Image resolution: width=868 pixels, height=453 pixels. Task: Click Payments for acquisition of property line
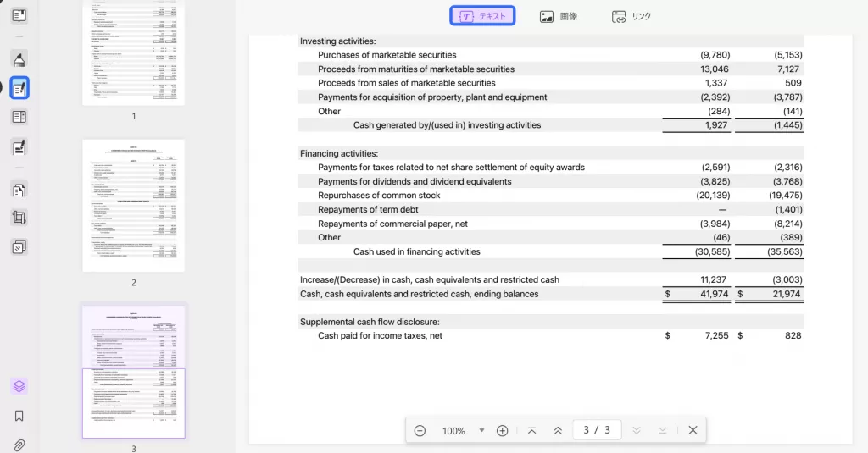(431, 97)
